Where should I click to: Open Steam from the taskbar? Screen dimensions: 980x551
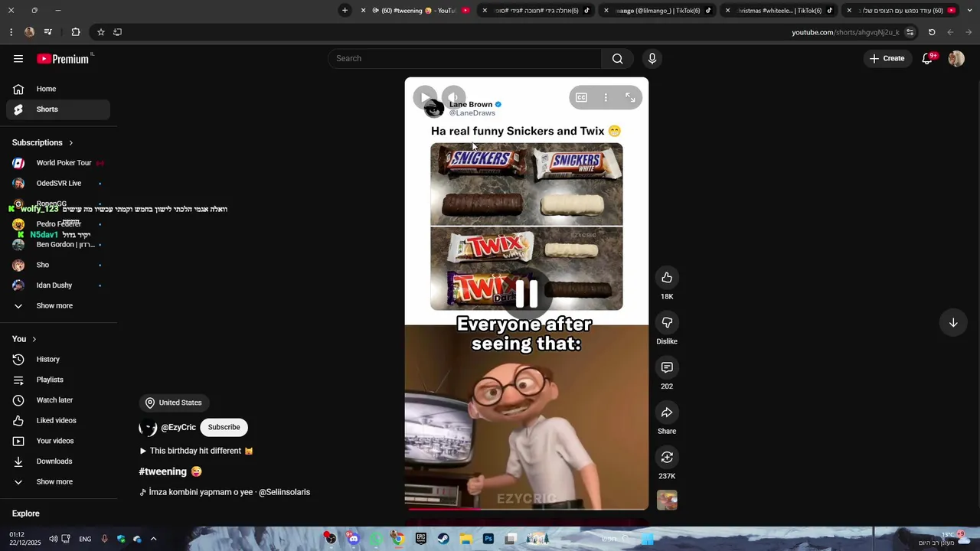coord(443,539)
